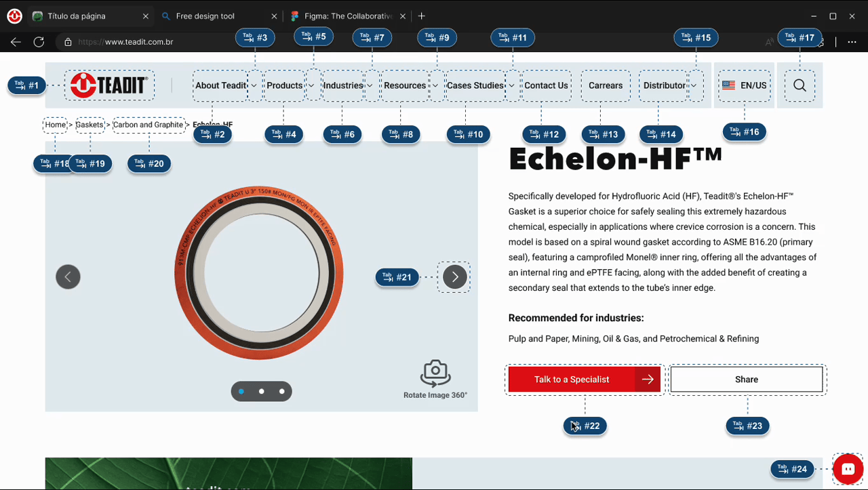
Task: Click the US flag language icon
Action: pyautogui.click(x=728, y=85)
